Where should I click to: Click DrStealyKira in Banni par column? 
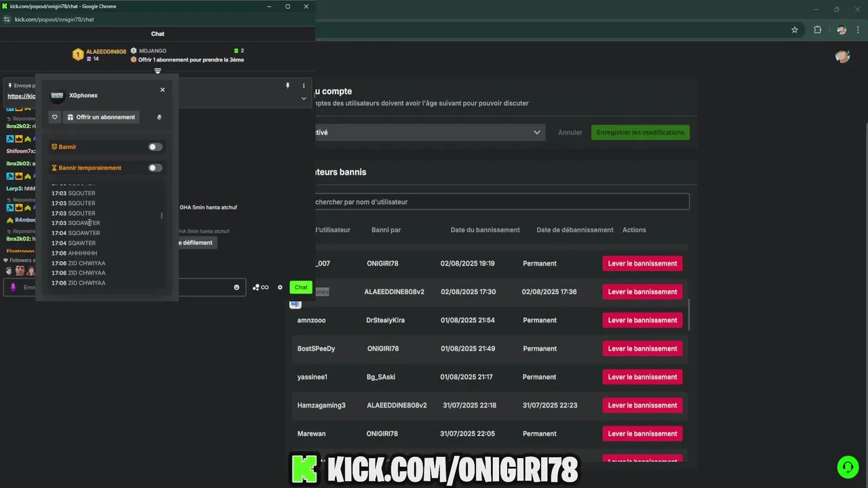[385, 321]
